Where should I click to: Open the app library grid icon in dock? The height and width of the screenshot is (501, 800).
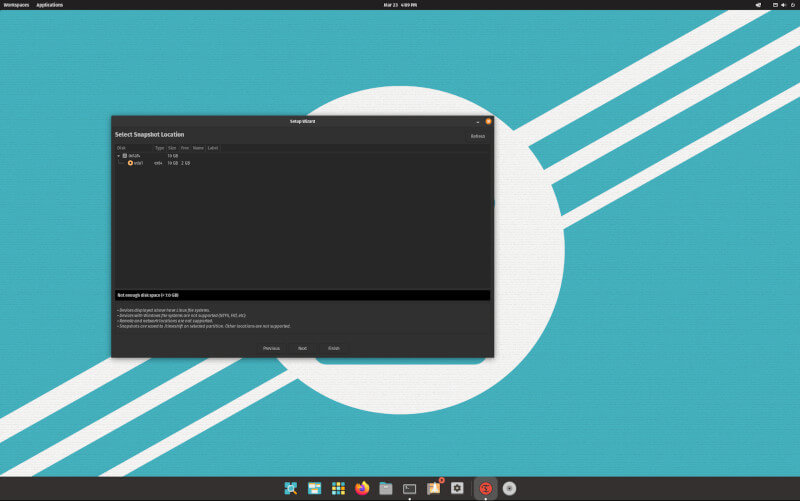click(x=338, y=488)
